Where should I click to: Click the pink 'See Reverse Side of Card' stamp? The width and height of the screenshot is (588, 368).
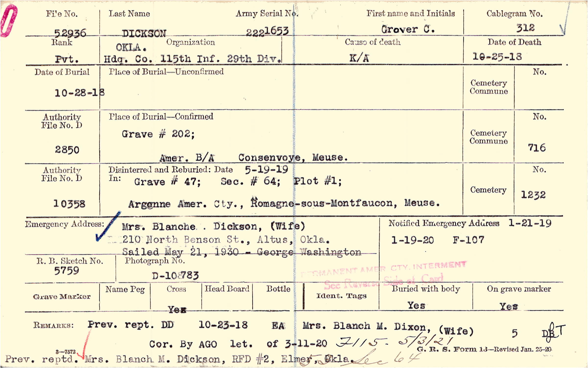(383, 282)
